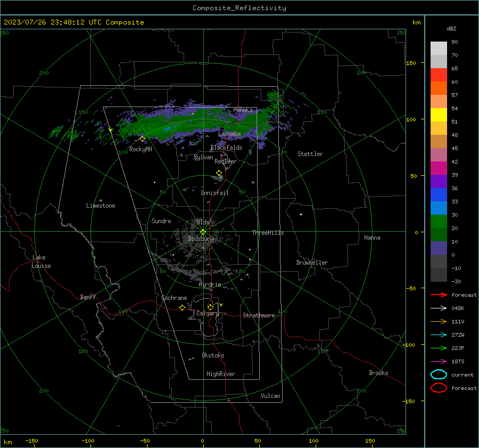Click the Composite_Reflectivity title

click(240, 8)
